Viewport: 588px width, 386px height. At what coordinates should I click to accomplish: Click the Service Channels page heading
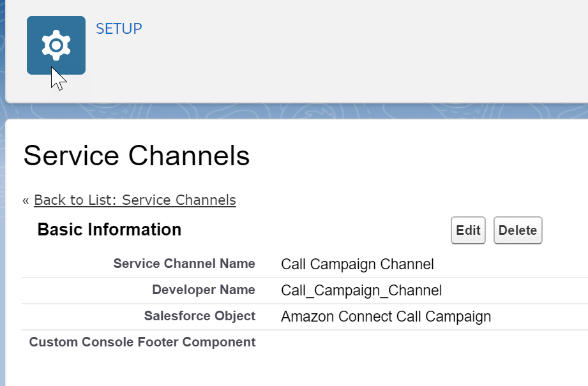pyautogui.click(x=137, y=156)
